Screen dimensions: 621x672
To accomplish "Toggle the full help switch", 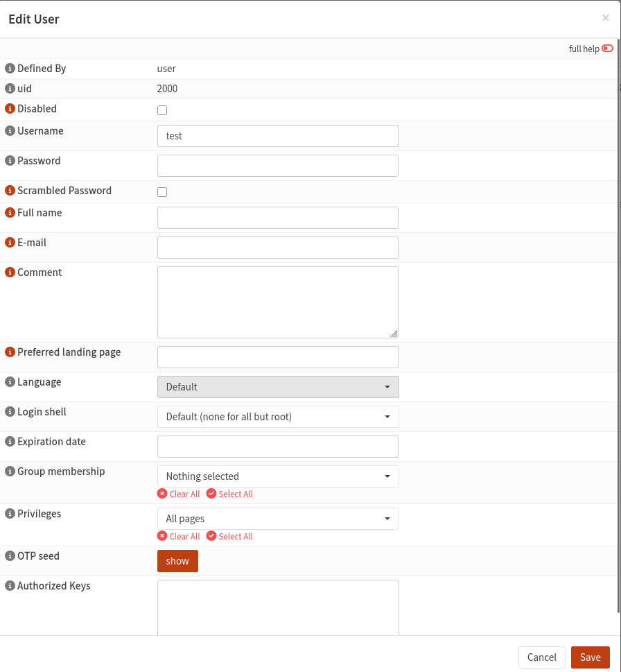I will (x=607, y=48).
